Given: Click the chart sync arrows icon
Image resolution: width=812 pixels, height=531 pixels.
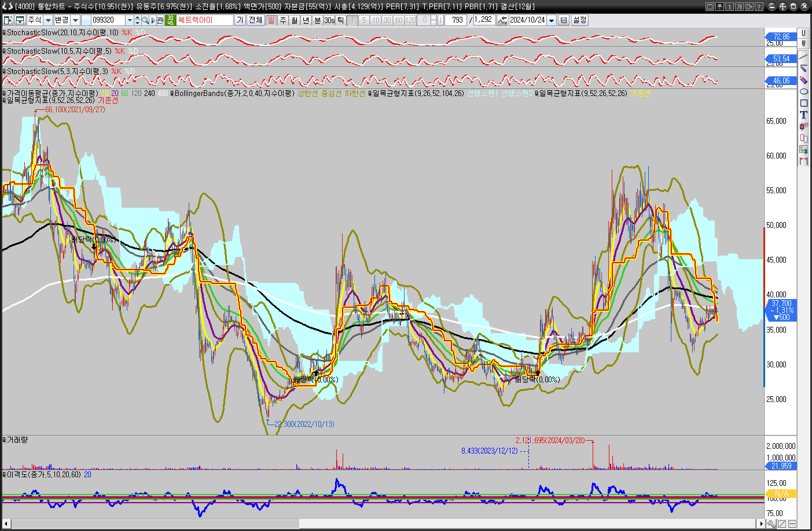Looking at the screenshot, I should click(502, 20).
